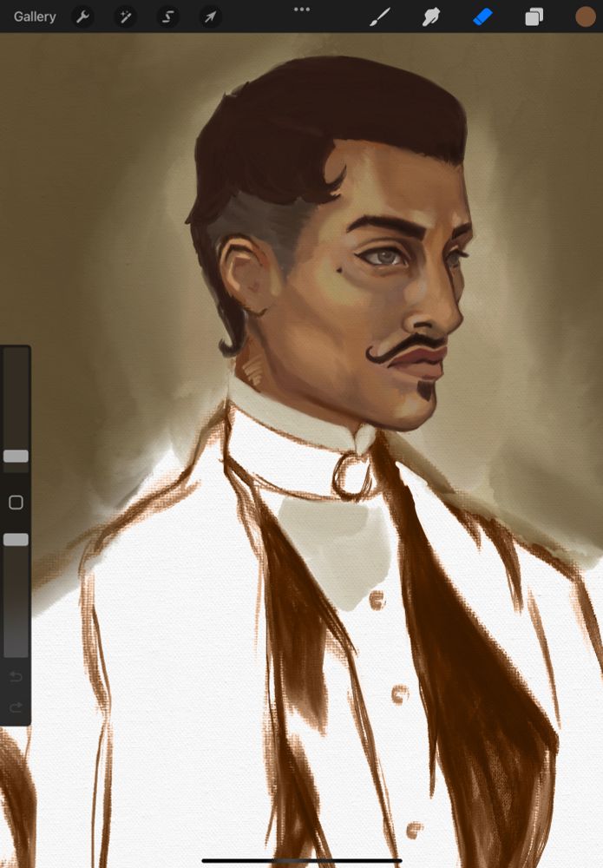Click the brush size slider handle
Image resolution: width=603 pixels, height=868 pixels.
16,457
